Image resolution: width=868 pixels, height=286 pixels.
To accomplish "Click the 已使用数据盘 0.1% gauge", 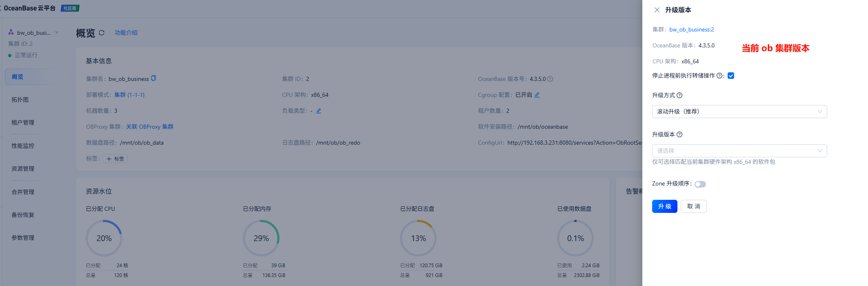I will pyautogui.click(x=575, y=238).
